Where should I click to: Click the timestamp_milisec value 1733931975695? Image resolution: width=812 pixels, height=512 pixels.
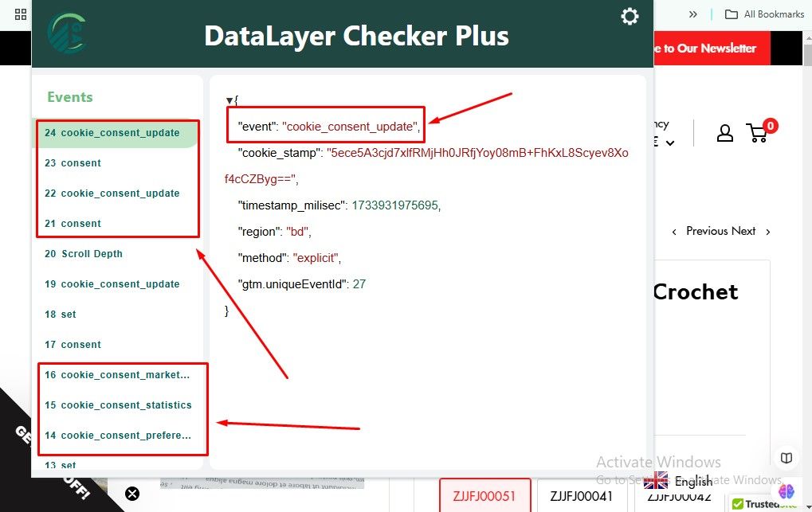coord(394,205)
